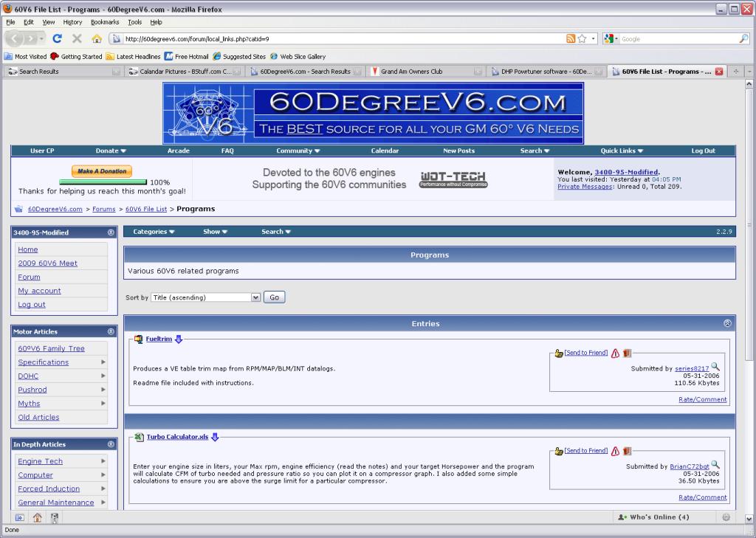Click the report warning icon for Fueltrim
The height and width of the screenshot is (538, 756).
point(615,354)
